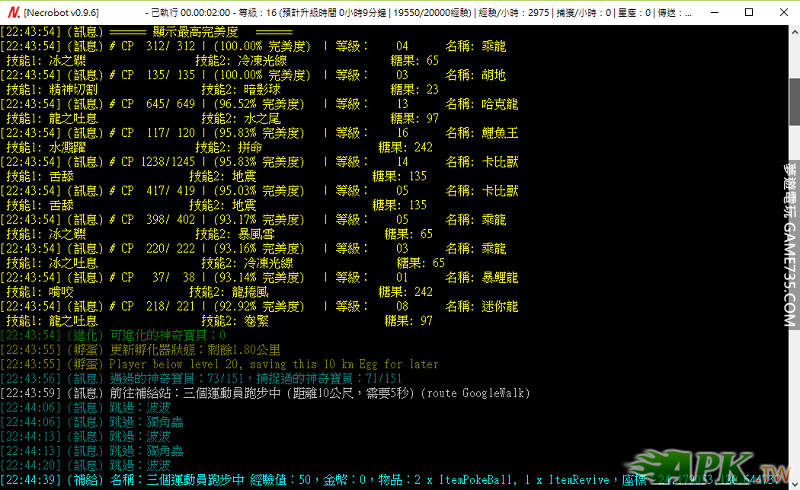Image resolution: width=800 pixels, height=490 pixels.
Task: Click the 'CP 135/ 135' 100.00% entry
Action: (x=254, y=75)
